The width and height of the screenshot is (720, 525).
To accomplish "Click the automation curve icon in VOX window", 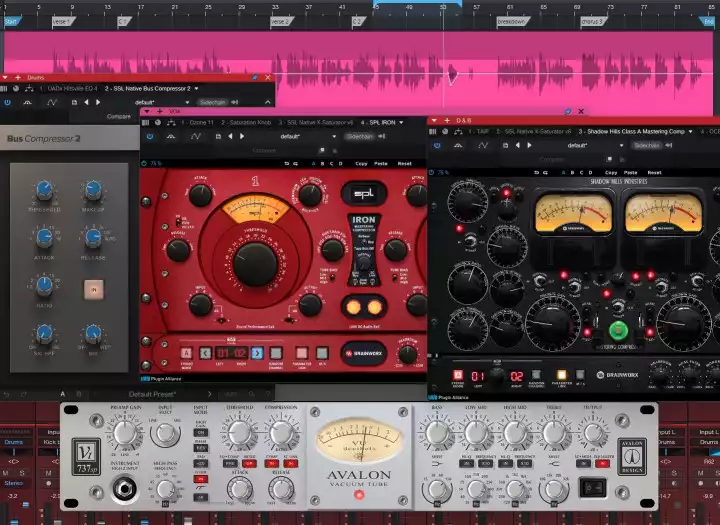I will coord(196,136).
